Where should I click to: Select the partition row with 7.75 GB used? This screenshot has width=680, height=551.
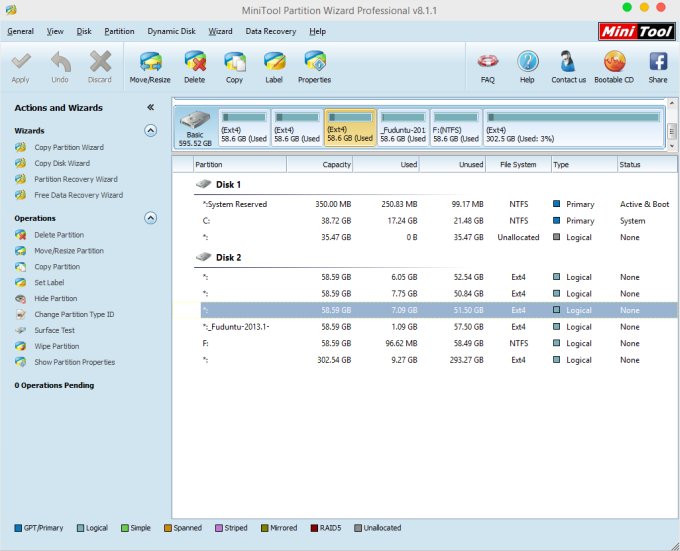pos(438,293)
